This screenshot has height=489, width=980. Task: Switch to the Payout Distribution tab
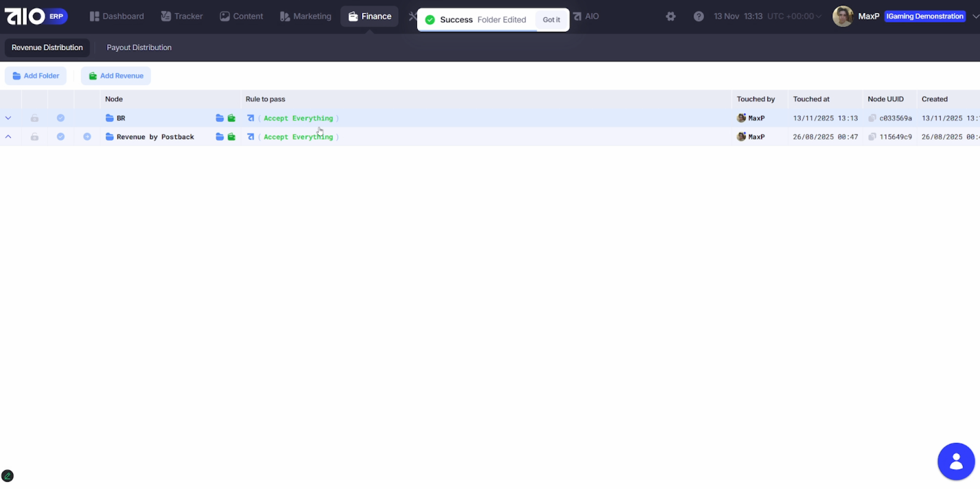[x=139, y=48]
